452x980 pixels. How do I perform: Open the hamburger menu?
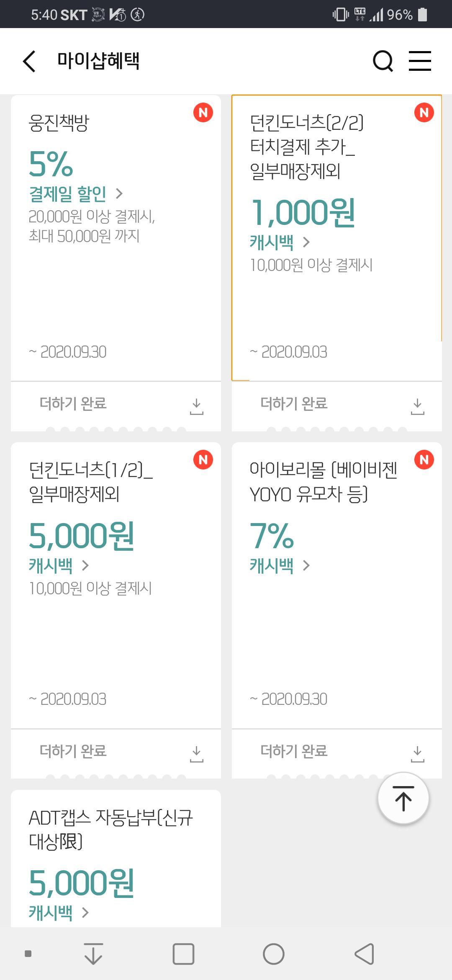click(x=420, y=61)
